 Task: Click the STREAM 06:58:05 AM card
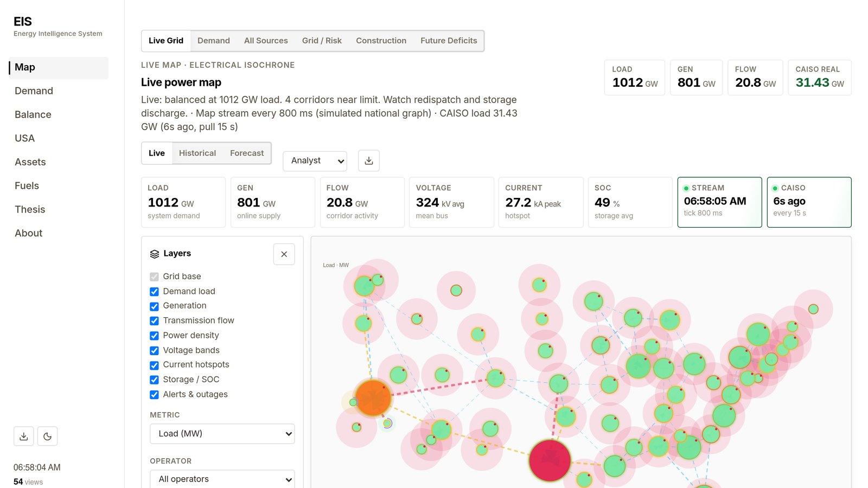click(x=720, y=202)
